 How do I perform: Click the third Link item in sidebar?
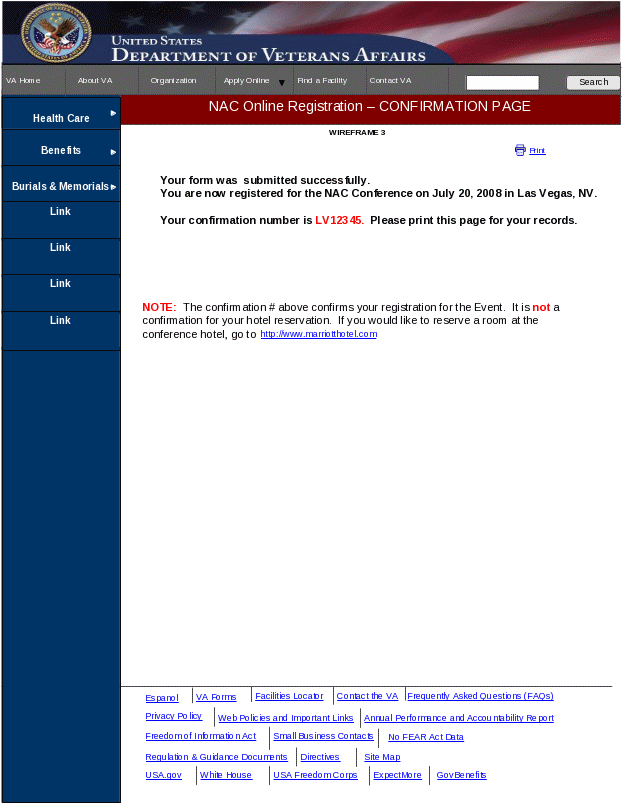[x=60, y=283]
